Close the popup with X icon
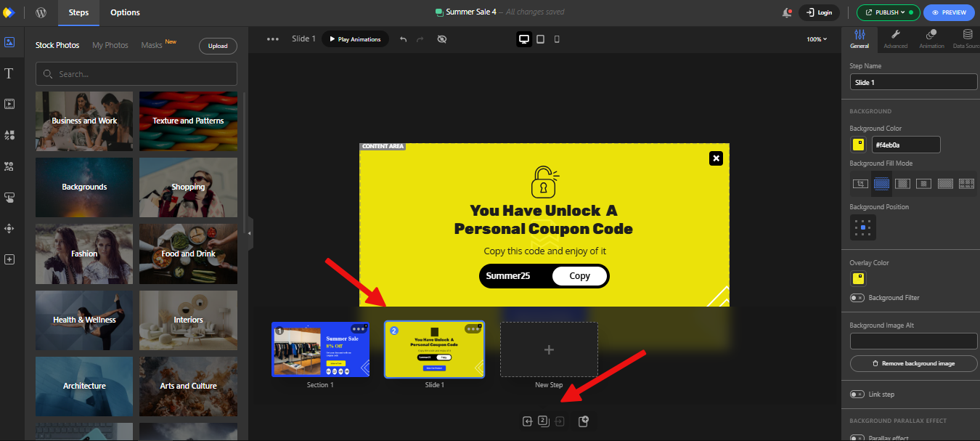This screenshot has width=980, height=441. (x=716, y=158)
